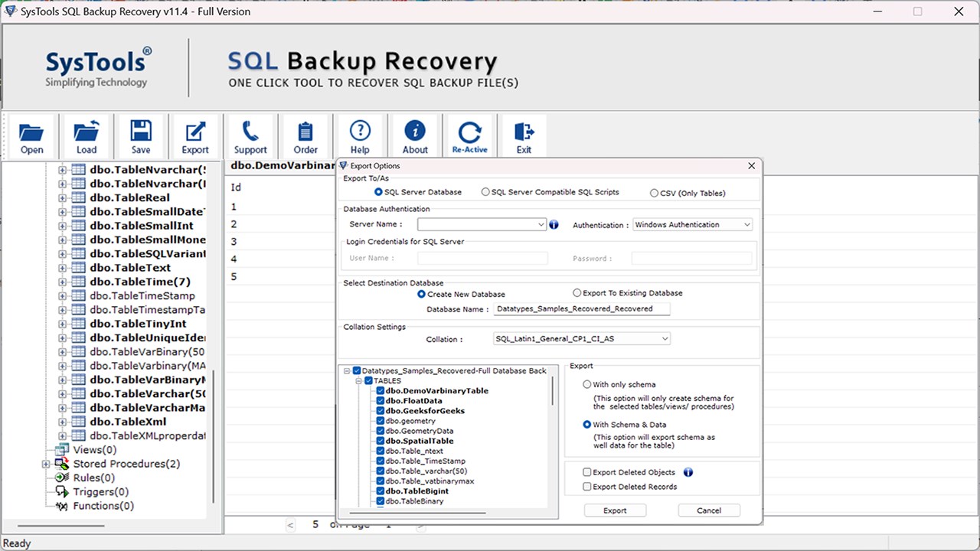
Task: Select CSV (Only Tables) radio option
Action: coord(654,193)
